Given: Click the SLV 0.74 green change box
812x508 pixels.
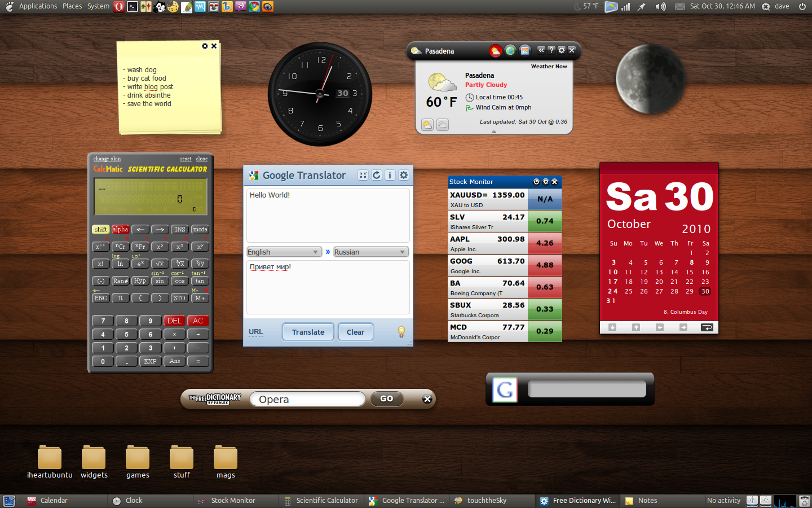Looking at the screenshot, I should click(545, 221).
